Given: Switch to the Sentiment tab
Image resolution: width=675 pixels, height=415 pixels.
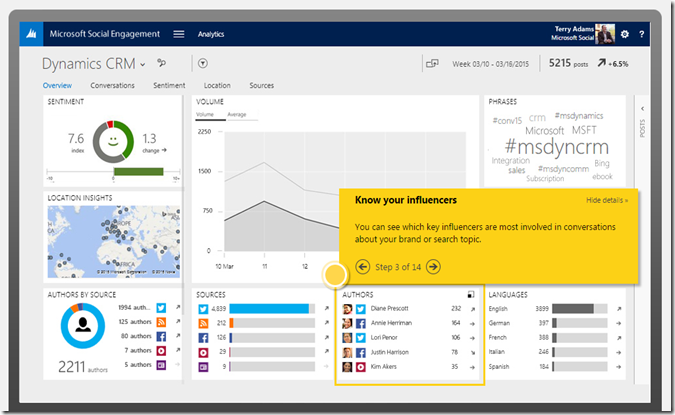Looking at the screenshot, I should point(169,85).
